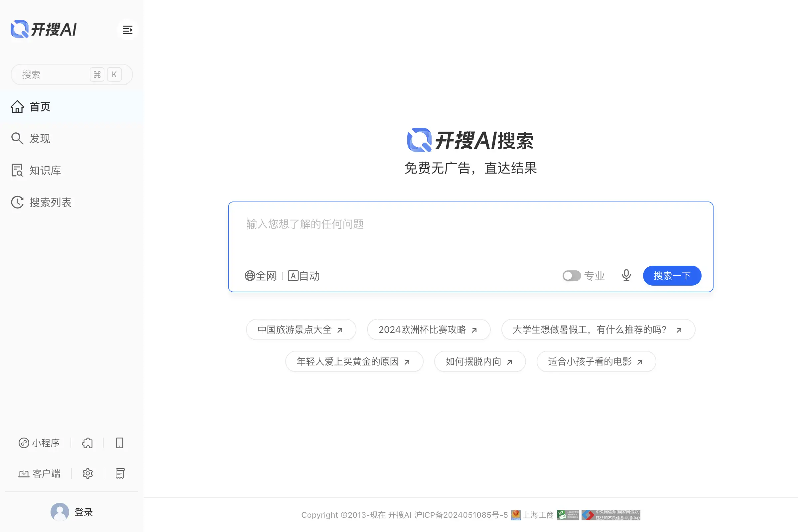Select suggestion 年轻人爱上买黄金的原因
The height and width of the screenshot is (532, 798).
(354, 361)
